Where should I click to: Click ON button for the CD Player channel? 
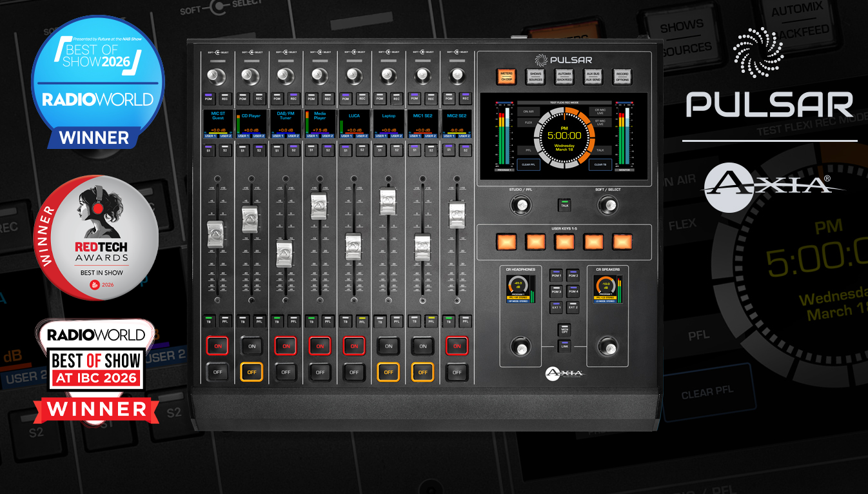pos(252,346)
